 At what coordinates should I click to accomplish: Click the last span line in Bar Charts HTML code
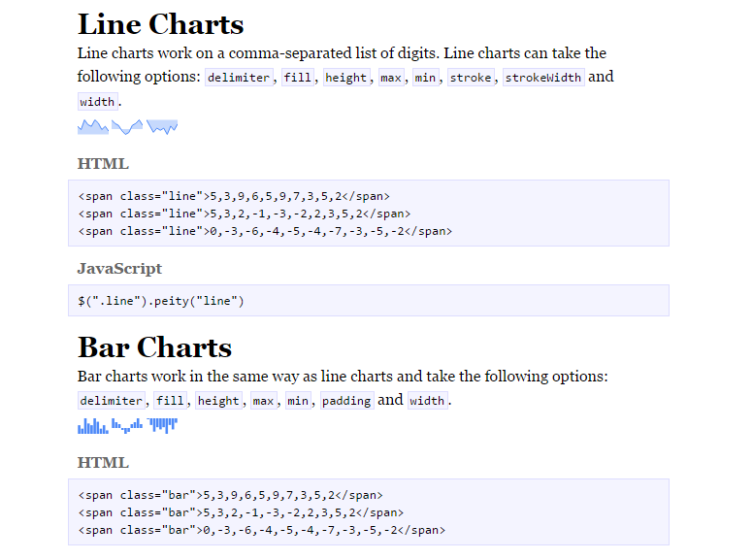click(261, 530)
